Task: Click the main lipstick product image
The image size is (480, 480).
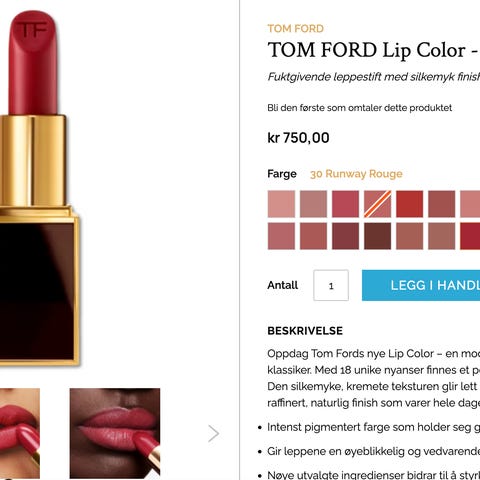Action: [39, 188]
